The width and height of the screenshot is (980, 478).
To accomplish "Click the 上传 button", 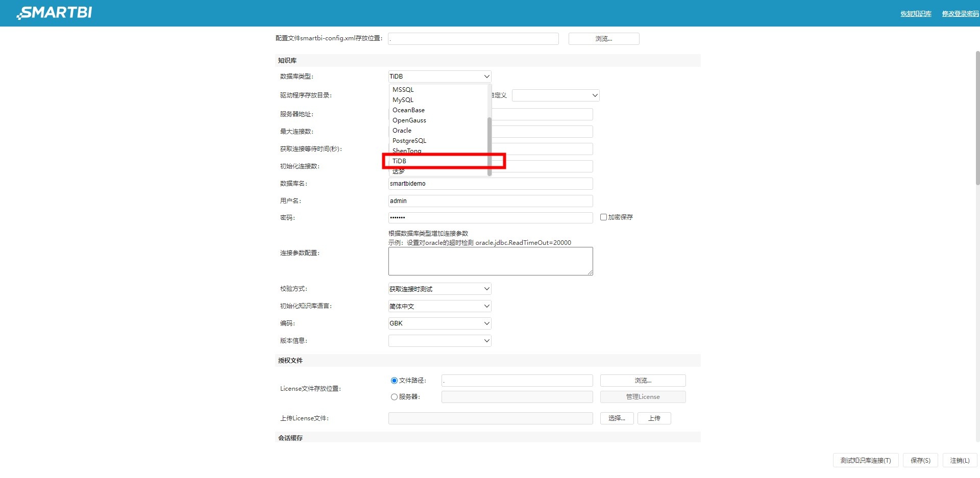I will [x=654, y=418].
